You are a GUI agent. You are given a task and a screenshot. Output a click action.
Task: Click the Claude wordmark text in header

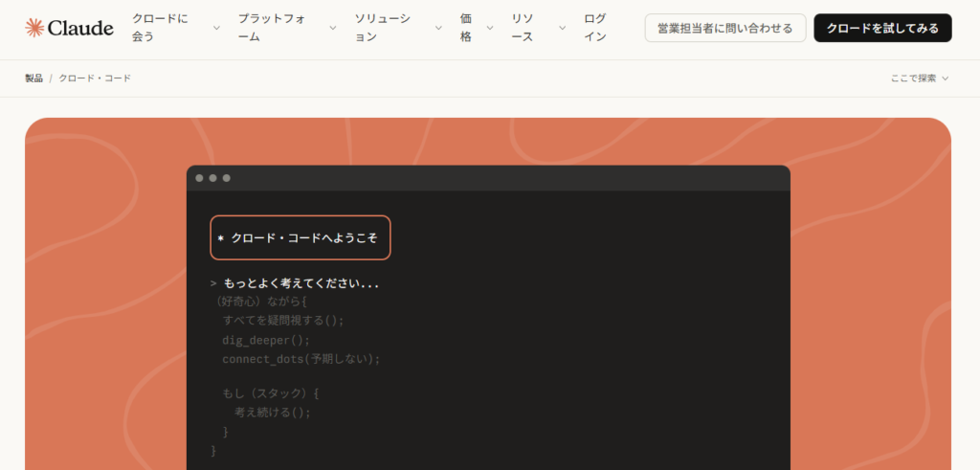click(x=81, y=28)
